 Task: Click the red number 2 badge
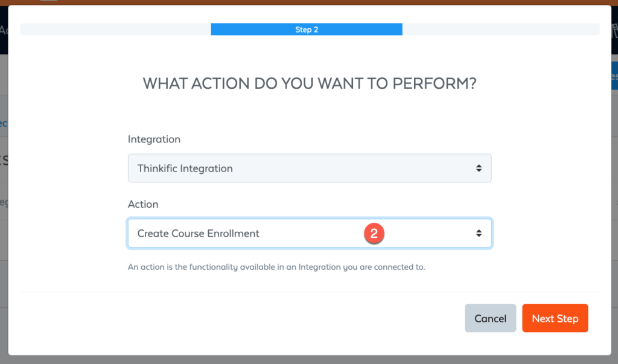tap(374, 234)
